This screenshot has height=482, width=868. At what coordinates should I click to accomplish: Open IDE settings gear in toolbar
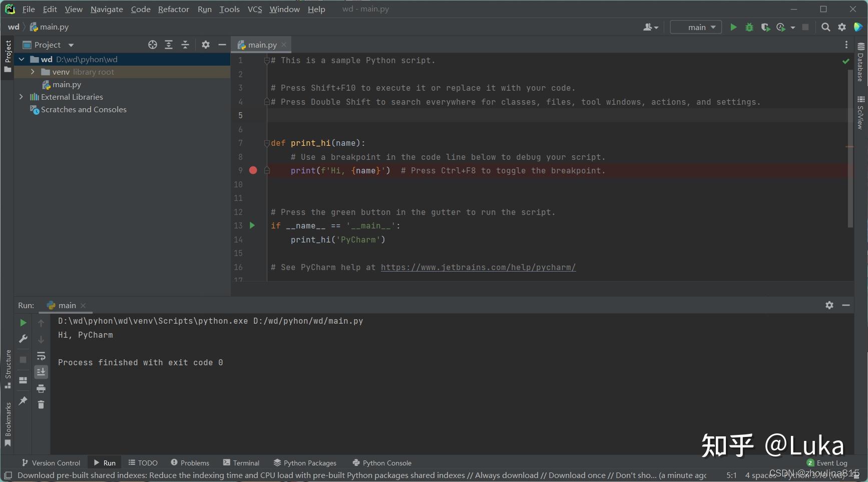click(842, 27)
